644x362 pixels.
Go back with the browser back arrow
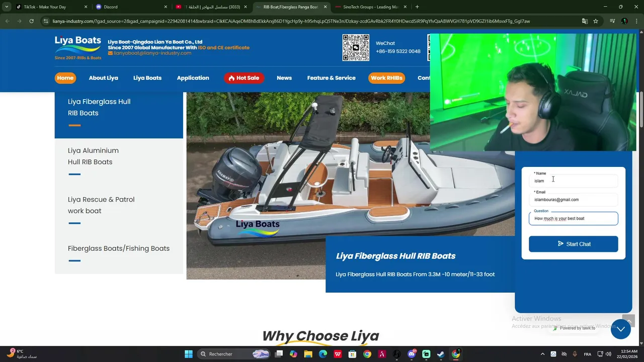(x=7, y=21)
